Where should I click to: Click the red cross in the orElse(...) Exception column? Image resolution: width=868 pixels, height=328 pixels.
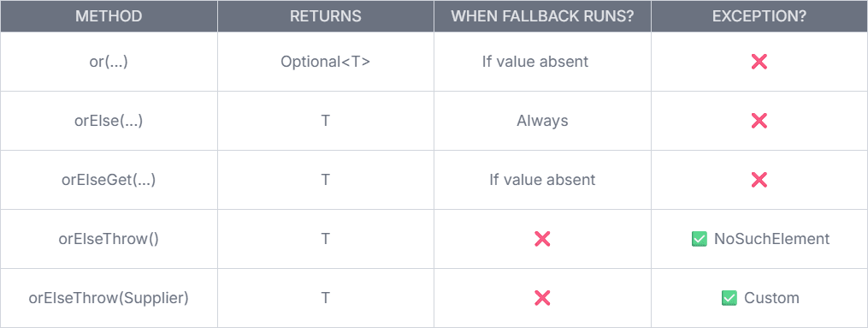[x=759, y=121]
